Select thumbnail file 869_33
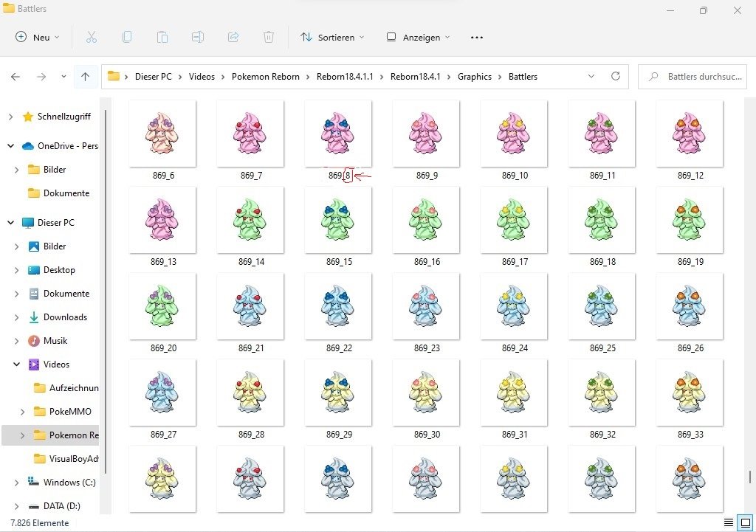 [690, 393]
